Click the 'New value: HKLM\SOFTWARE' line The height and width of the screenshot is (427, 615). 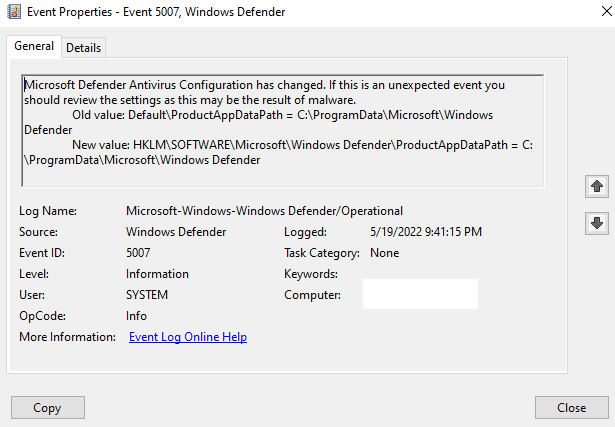[302, 145]
